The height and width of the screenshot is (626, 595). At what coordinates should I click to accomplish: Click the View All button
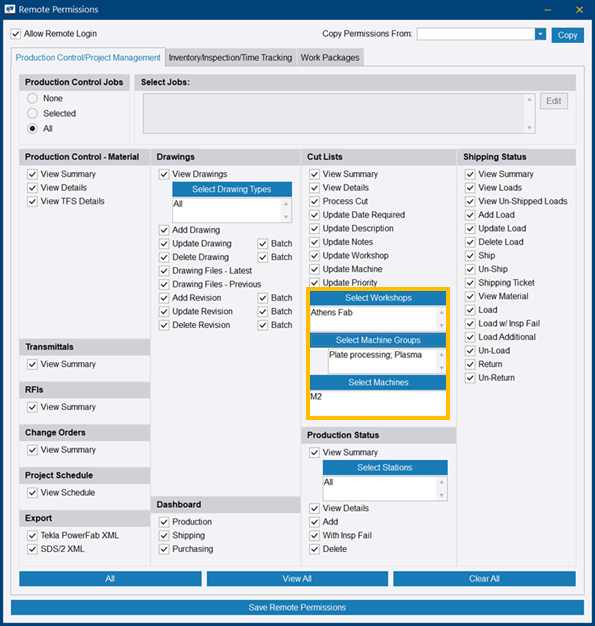point(297,578)
